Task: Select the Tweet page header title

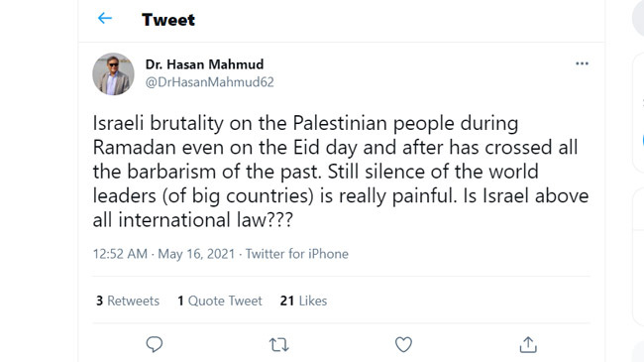Action: [168, 20]
